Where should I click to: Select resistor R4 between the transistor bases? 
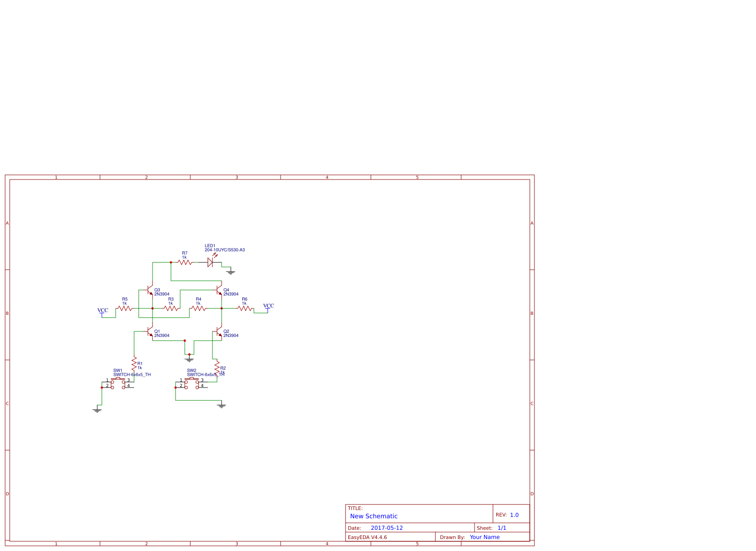coord(199,309)
